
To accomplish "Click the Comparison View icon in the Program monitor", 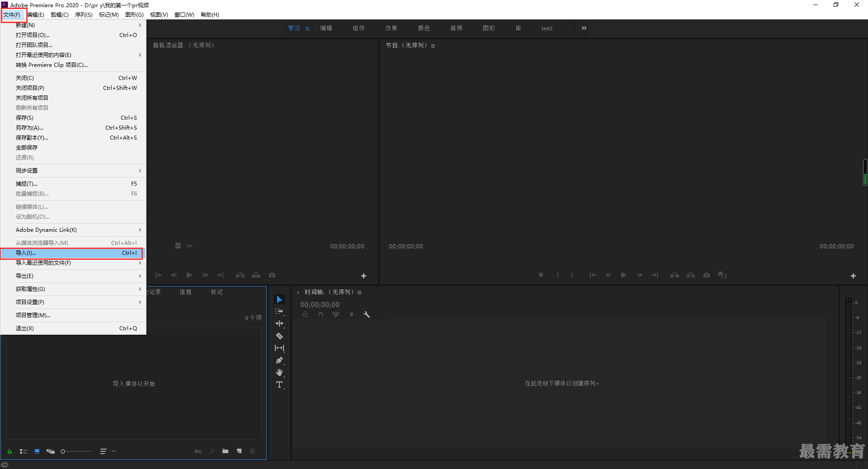I will (722, 275).
